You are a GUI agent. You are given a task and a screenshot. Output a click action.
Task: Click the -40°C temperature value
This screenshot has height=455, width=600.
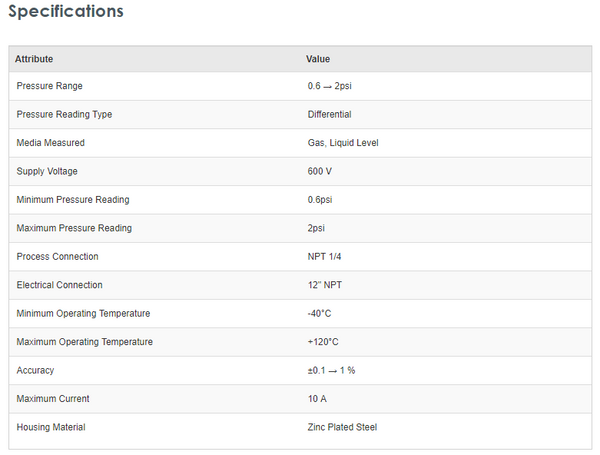(319, 314)
